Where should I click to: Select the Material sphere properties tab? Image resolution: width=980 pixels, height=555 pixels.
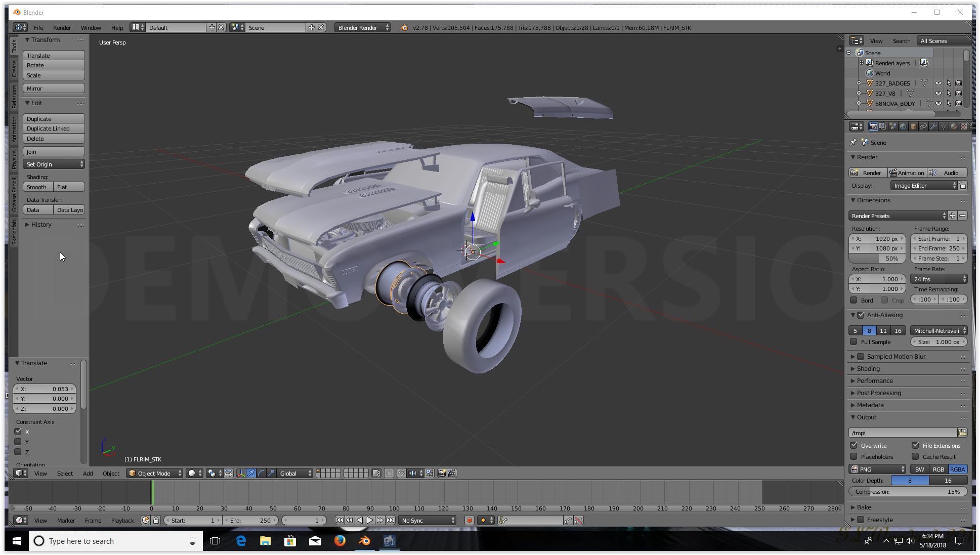click(953, 126)
